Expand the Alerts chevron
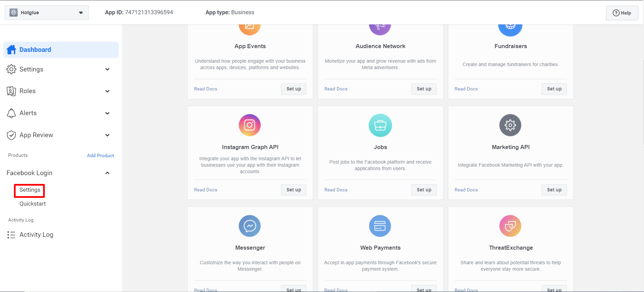 tap(108, 113)
